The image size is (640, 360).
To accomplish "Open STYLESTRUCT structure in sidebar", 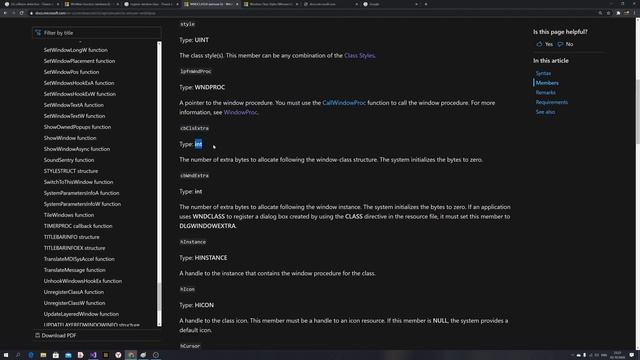I will pyautogui.click(x=71, y=171).
